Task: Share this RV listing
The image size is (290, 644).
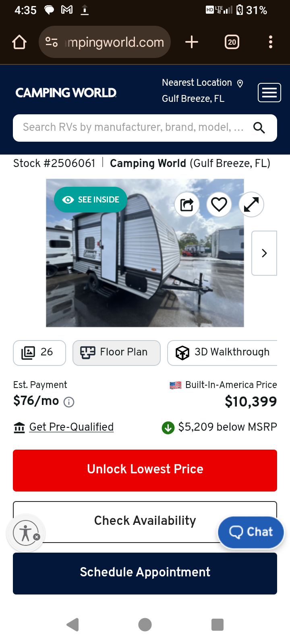Action: pyautogui.click(x=187, y=204)
